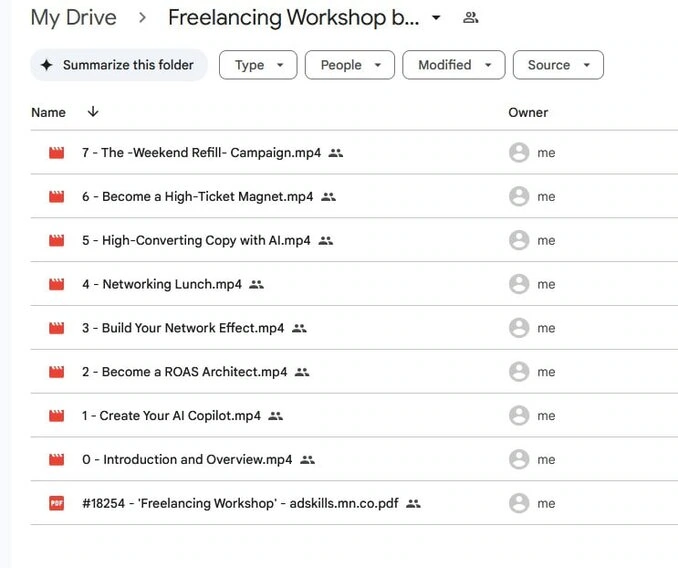Click shared icon next to High-Ticket Magnet.mp4
The height and width of the screenshot is (568, 678).
tap(328, 197)
